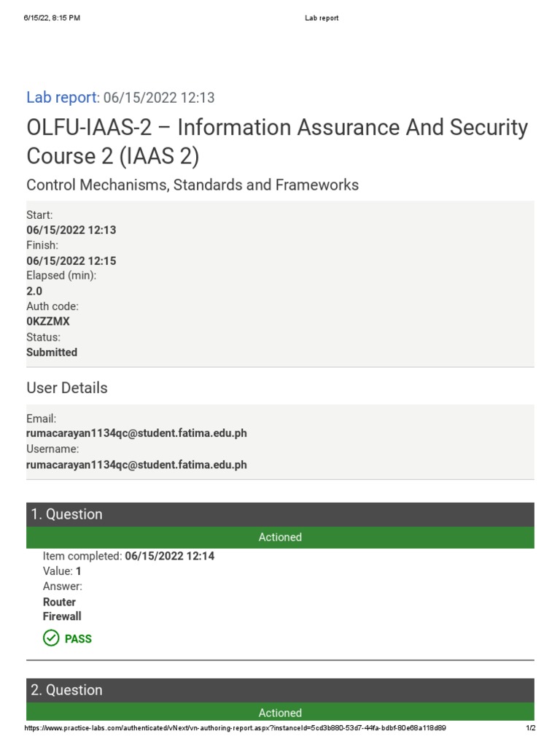Image resolution: width=560 pixels, height=747 pixels.
Task: Click the green PASS checkmark icon
Action: (x=51, y=638)
